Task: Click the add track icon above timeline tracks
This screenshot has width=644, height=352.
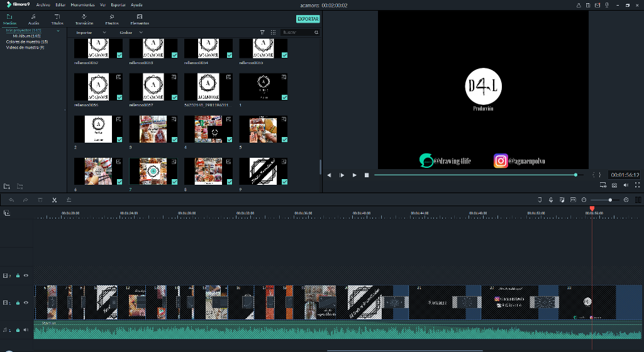Action: coord(6,213)
